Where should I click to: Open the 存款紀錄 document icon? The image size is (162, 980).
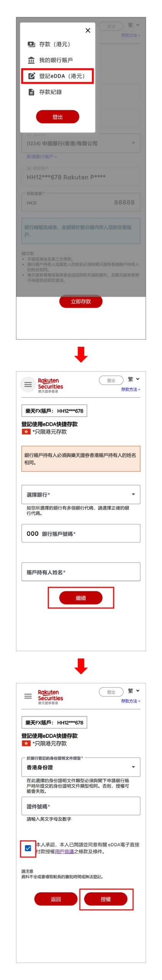(x=31, y=92)
